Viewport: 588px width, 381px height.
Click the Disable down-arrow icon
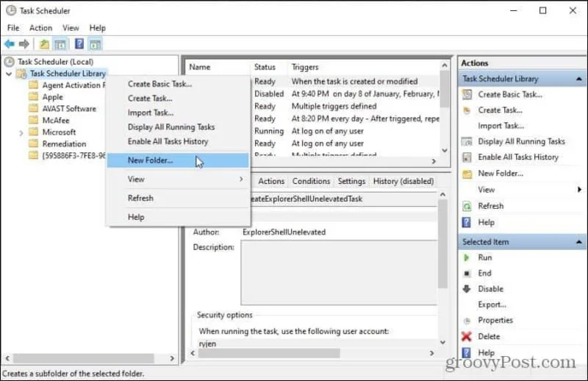point(467,288)
